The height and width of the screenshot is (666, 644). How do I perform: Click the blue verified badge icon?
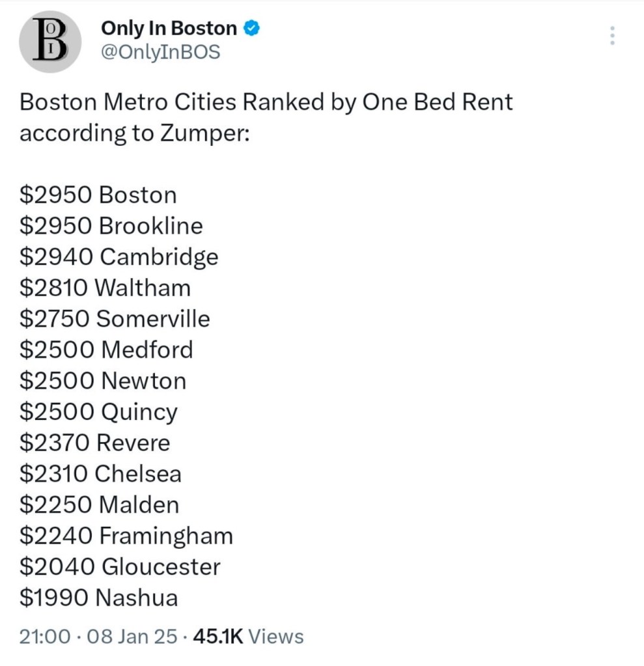[x=252, y=28]
